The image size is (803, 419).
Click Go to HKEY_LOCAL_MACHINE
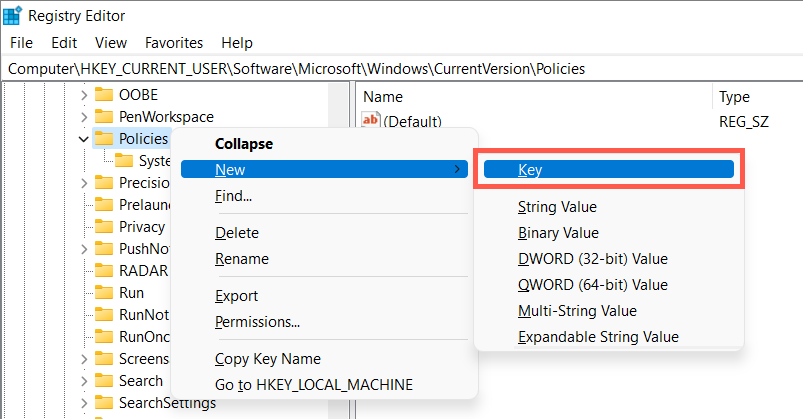[313, 385]
